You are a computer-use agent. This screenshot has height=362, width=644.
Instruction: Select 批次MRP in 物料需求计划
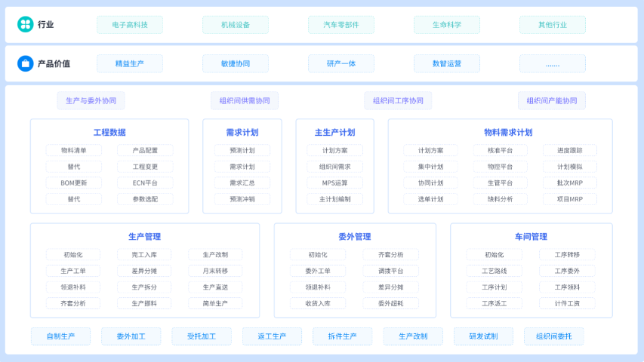click(570, 183)
